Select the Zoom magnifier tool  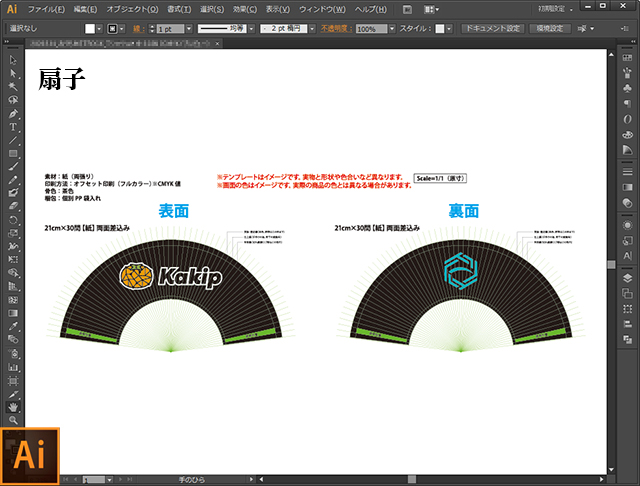(13, 419)
